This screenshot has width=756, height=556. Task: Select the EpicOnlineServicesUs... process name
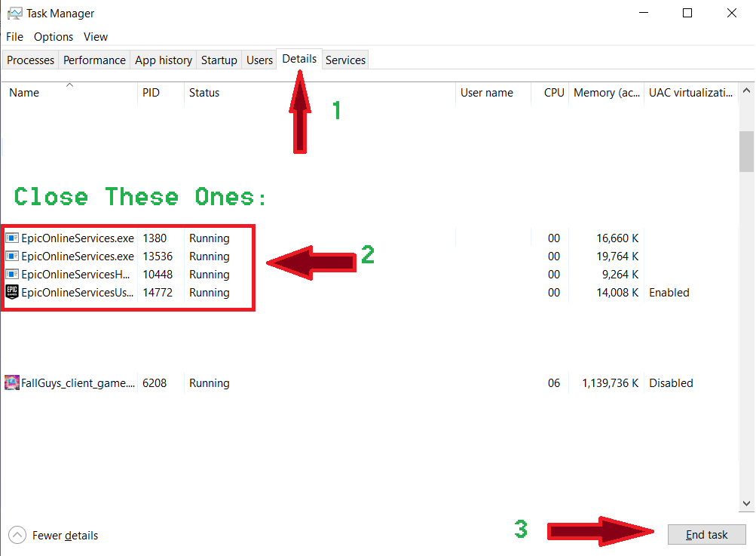point(78,293)
